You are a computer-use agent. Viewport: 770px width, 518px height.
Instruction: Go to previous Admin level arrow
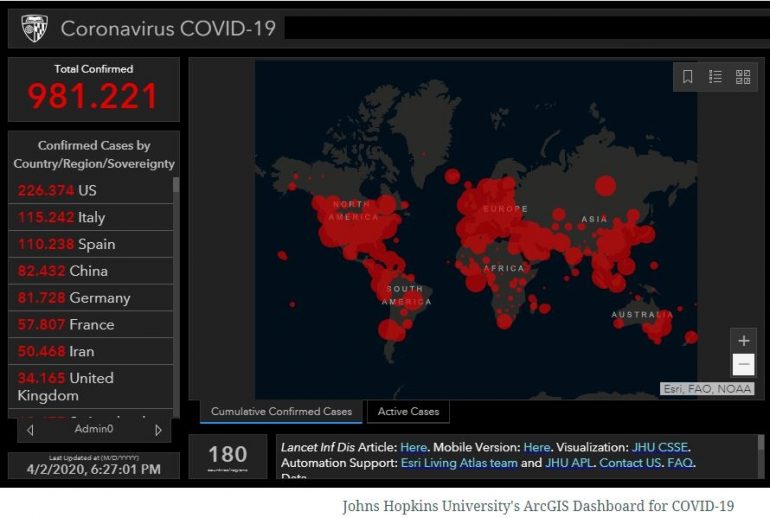click(30, 430)
